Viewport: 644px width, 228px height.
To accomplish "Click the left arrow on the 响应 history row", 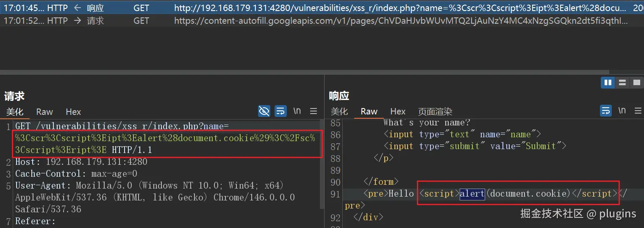I will coord(78,8).
